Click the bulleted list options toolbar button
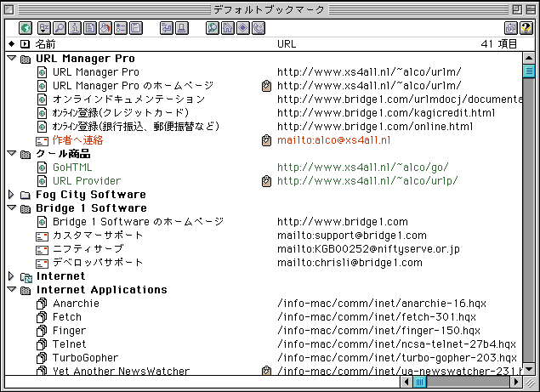 click(121, 28)
